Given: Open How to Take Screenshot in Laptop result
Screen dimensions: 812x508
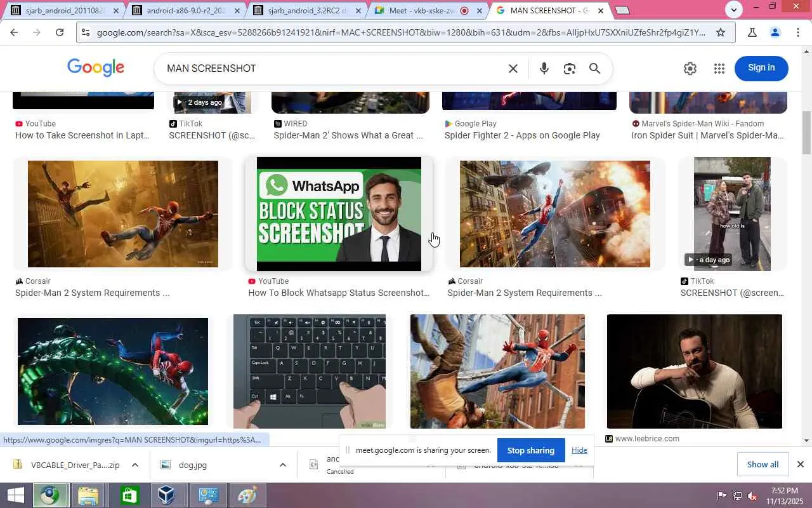Looking at the screenshot, I should coord(82,135).
